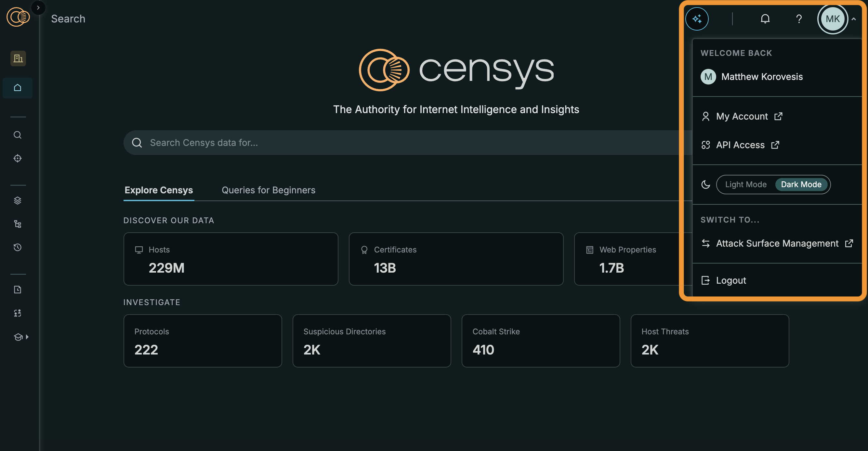Switch to Queries for Beginners tab
The image size is (868, 451).
(268, 190)
